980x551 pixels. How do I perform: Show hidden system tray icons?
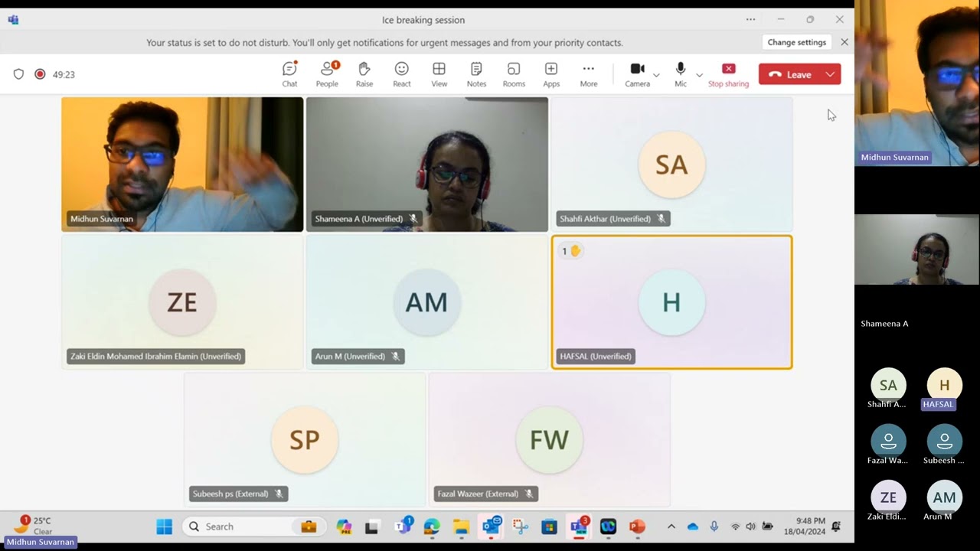(x=671, y=527)
